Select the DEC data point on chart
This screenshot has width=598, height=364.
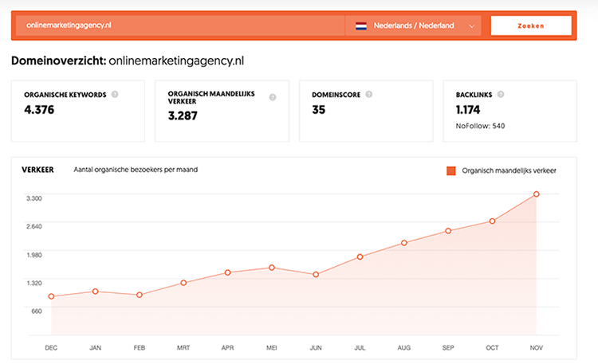(51, 296)
